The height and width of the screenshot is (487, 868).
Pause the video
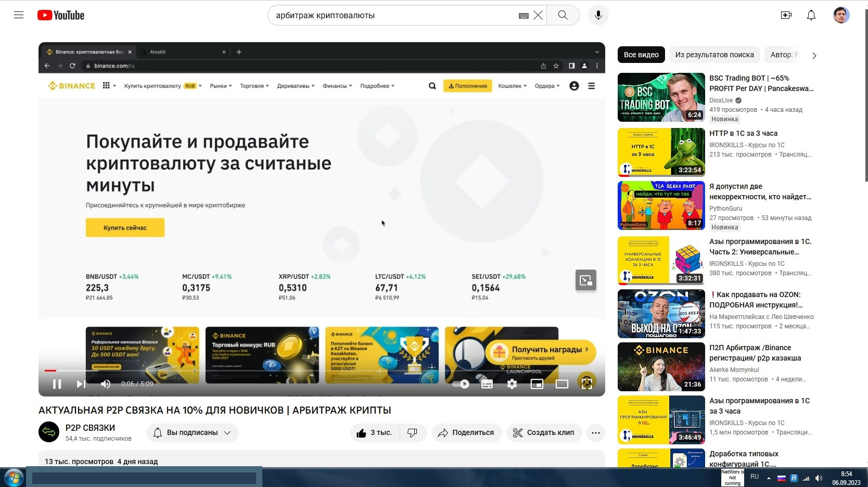tap(57, 384)
